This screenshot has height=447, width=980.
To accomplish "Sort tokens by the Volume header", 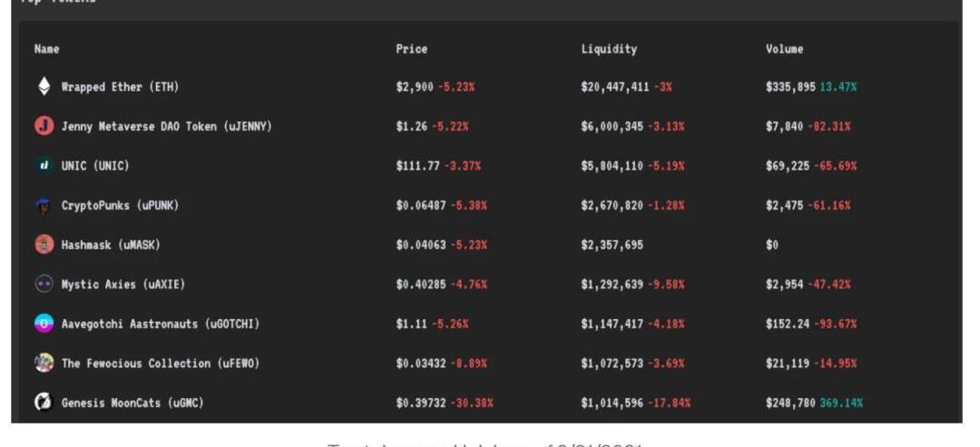I will 784,49.
